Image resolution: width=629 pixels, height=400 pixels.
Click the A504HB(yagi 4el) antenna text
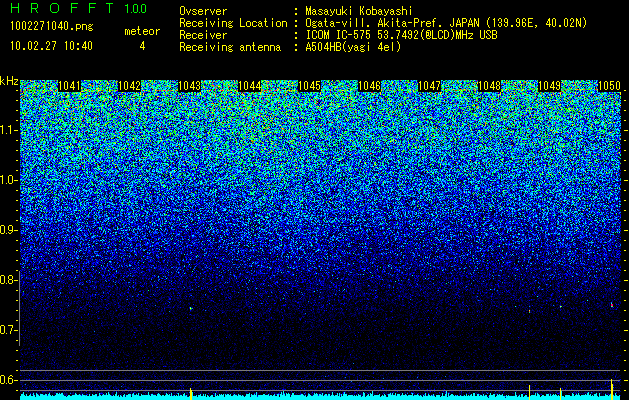pos(353,47)
